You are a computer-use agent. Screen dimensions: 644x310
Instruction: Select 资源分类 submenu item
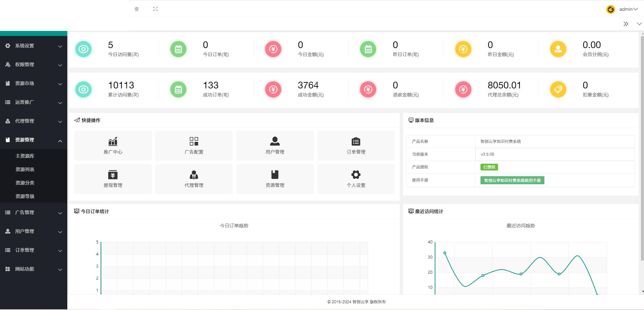point(25,183)
